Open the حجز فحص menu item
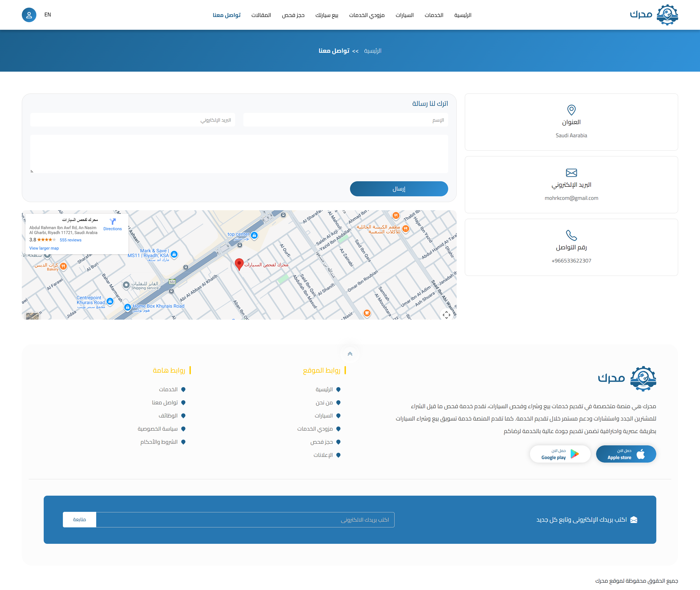This screenshot has height=590, width=700. pyautogui.click(x=293, y=15)
